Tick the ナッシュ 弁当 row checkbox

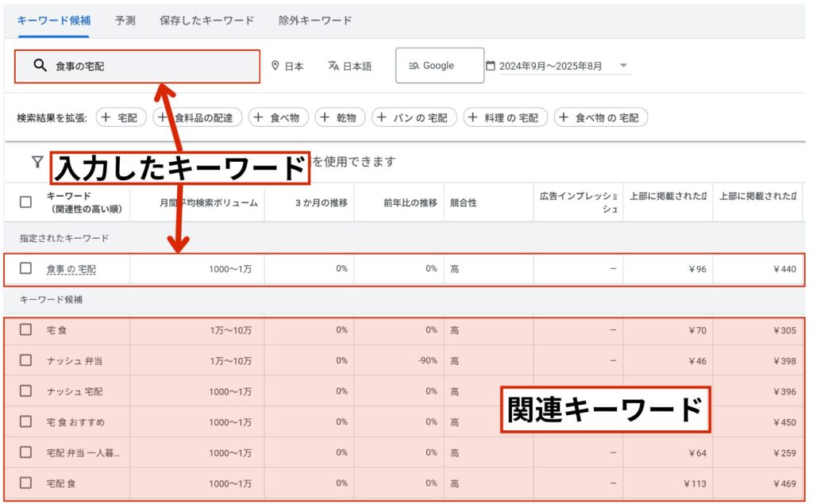point(25,360)
